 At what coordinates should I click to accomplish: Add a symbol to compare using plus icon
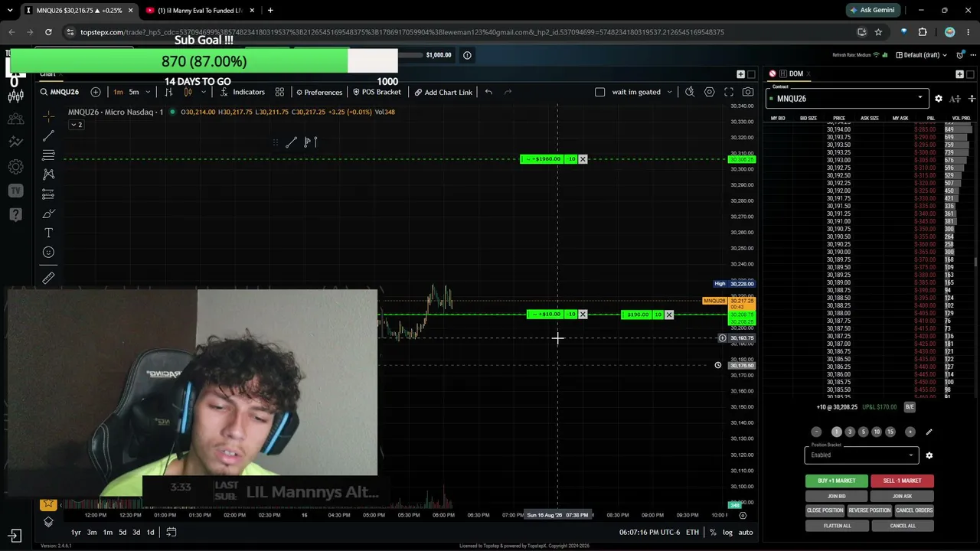point(96,92)
